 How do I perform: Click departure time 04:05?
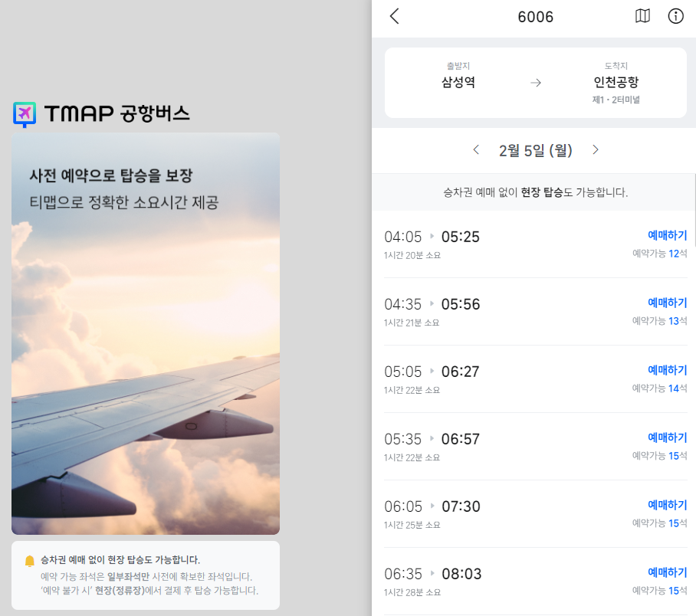coord(402,237)
